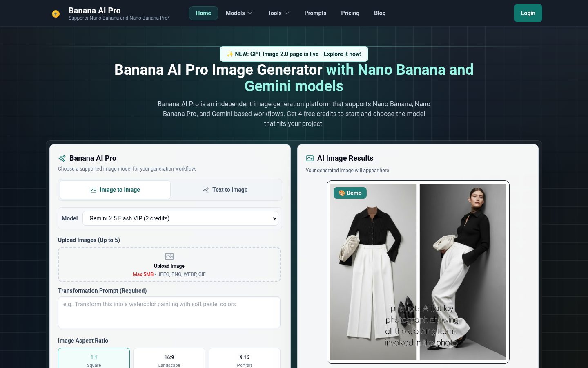The width and height of the screenshot is (588, 368).
Task: Click the Banana AI Pro site title
Action: pos(95,11)
